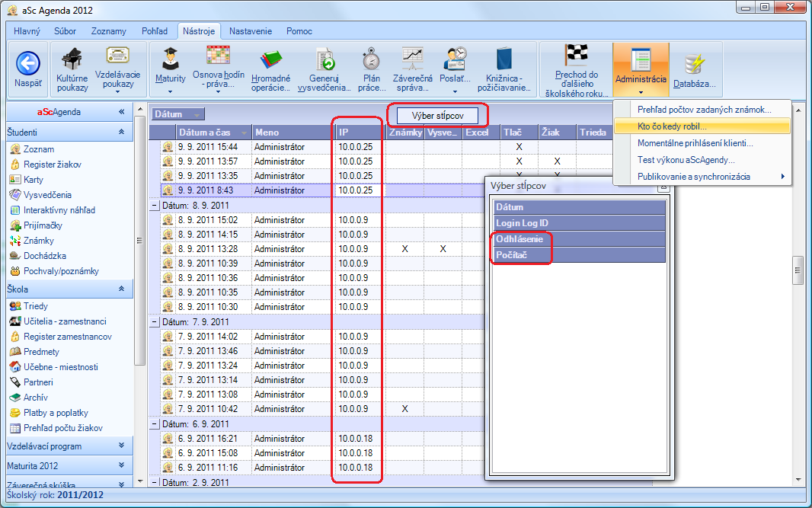812x508 pixels.
Task: Open Publikovanie a synchronizácia submenu
Action: 702,177
